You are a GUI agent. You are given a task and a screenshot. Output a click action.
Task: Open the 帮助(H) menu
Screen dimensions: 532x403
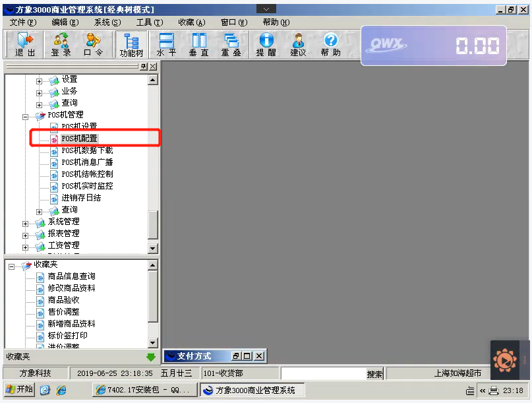click(x=276, y=22)
